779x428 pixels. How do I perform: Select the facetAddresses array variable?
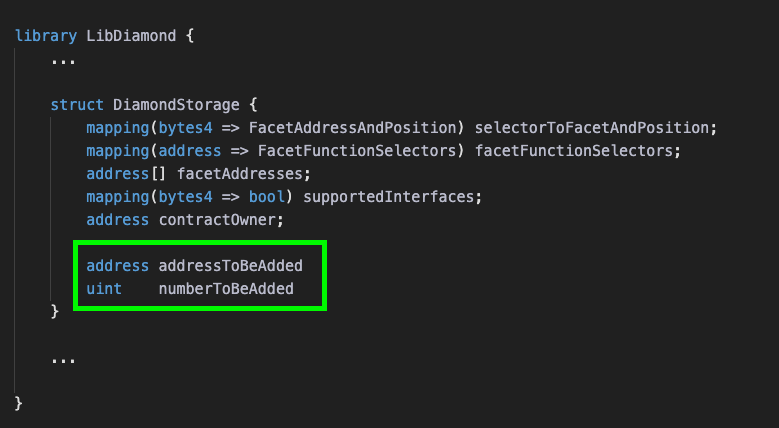point(239,173)
